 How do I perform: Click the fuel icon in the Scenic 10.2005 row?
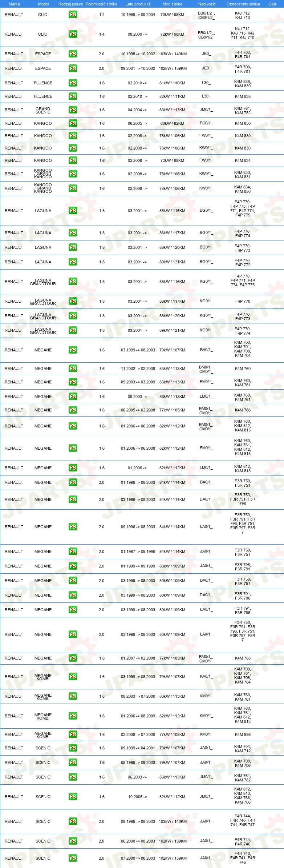[x=73, y=797]
